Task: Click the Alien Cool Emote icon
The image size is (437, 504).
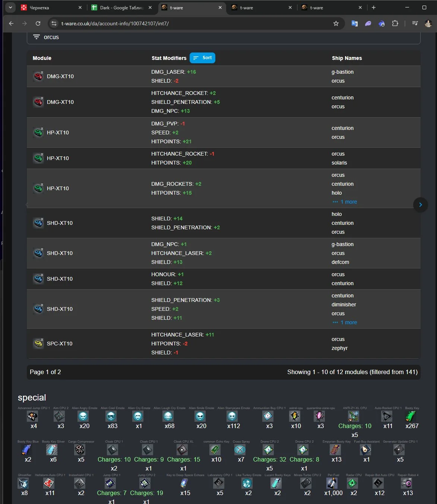Action: click(x=111, y=416)
